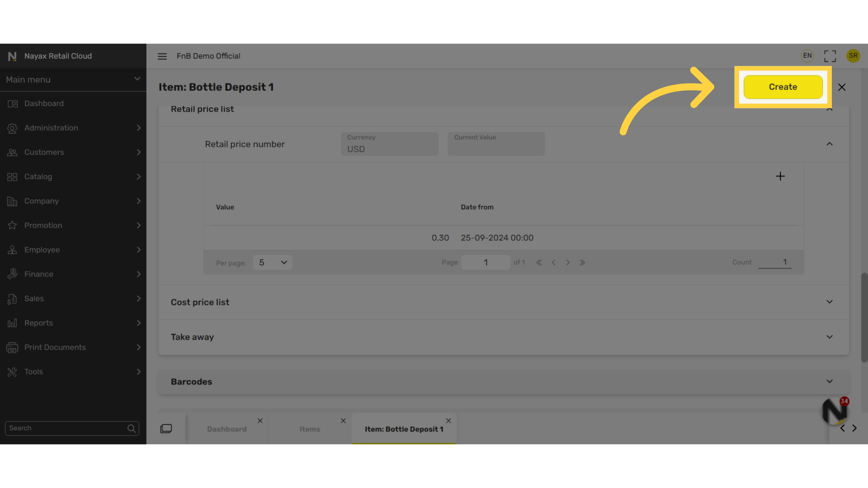Click the Page number input field
This screenshot has height=488, width=868.
click(x=486, y=263)
